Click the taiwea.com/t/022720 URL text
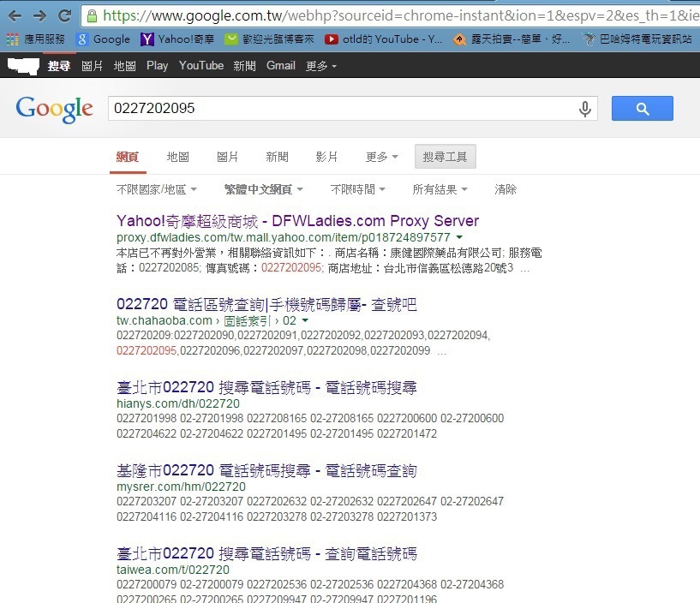 pyautogui.click(x=173, y=570)
